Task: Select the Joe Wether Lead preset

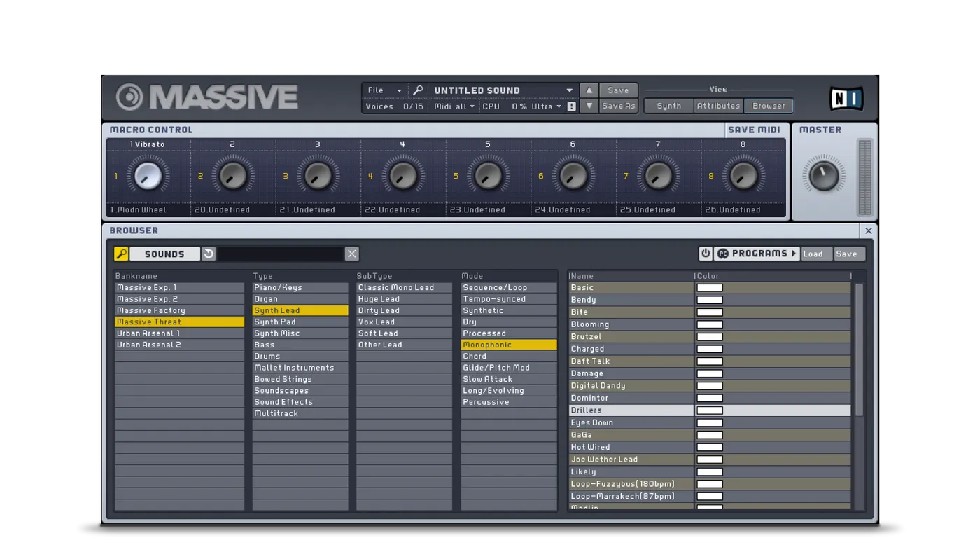Action: 710,460
